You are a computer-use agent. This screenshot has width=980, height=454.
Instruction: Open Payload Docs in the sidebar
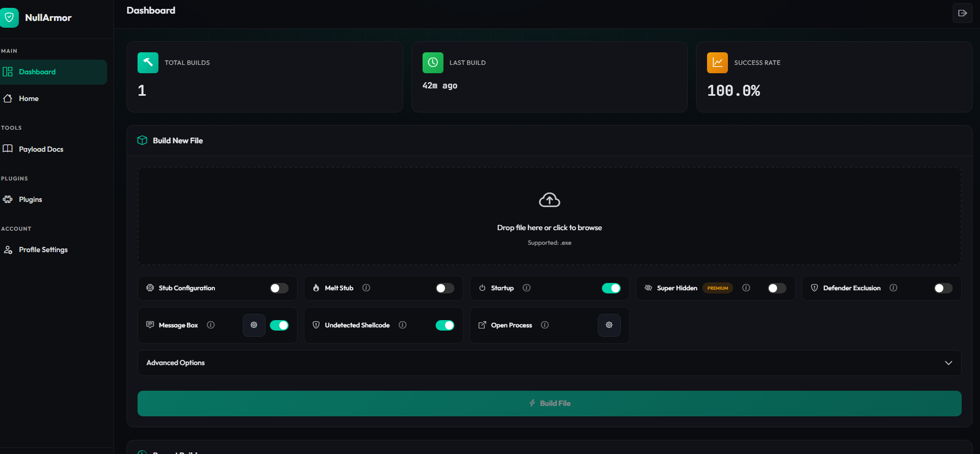click(x=53, y=149)
